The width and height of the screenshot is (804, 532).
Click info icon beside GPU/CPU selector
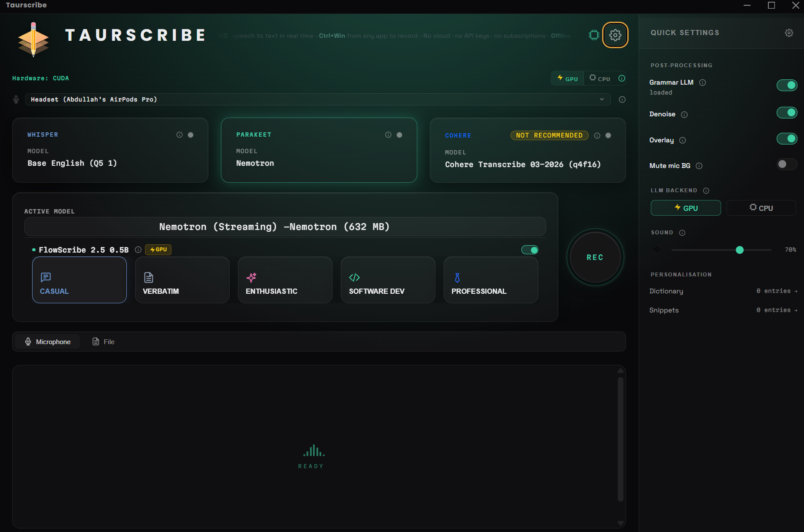(622, 78)
